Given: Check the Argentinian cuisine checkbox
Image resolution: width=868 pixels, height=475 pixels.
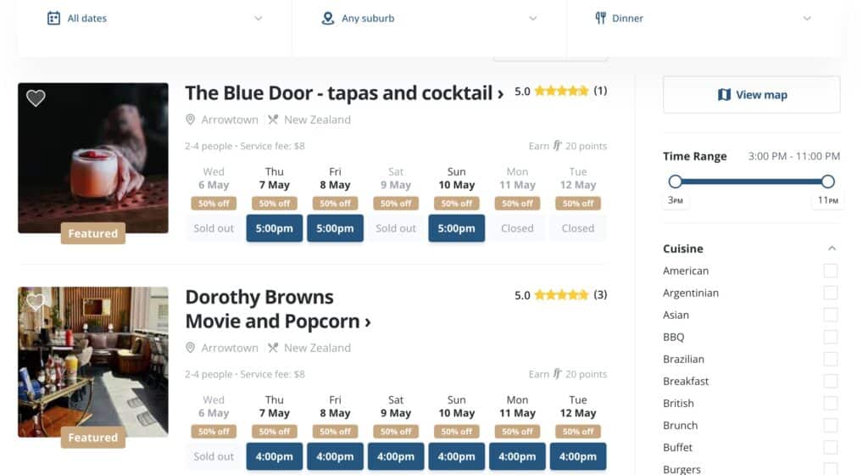Looking at the screenshot, I should click(831, 293).
